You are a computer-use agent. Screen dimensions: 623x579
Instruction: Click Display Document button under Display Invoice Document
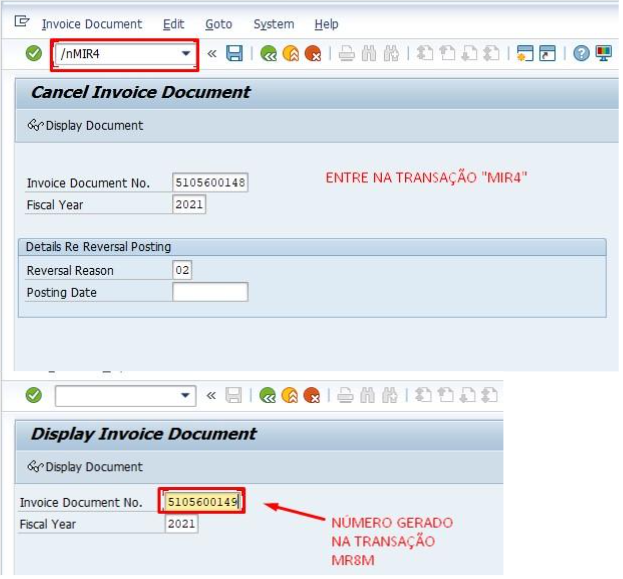coord(85,467)
